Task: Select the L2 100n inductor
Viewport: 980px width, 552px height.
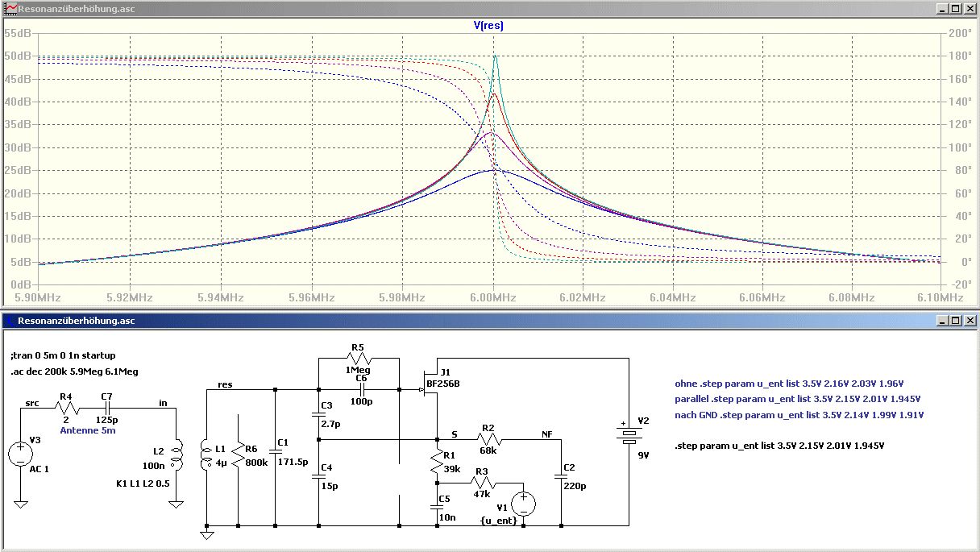Action: coord(176,454)
